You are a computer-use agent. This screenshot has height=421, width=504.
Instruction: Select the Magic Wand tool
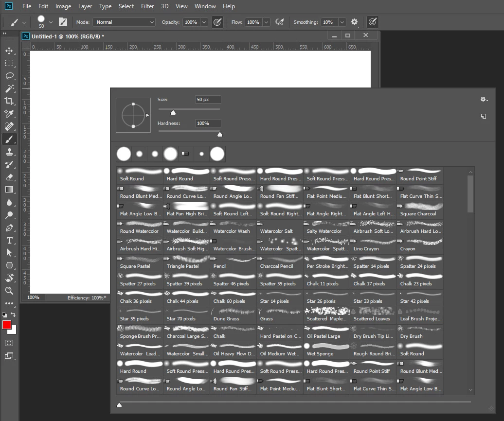(9, 88)
